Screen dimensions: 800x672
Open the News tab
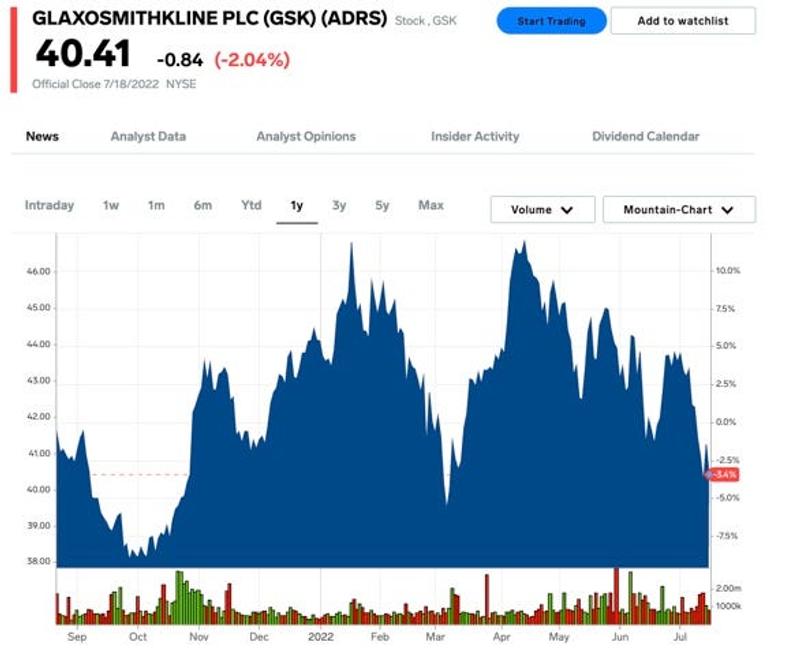coord(42,136)
